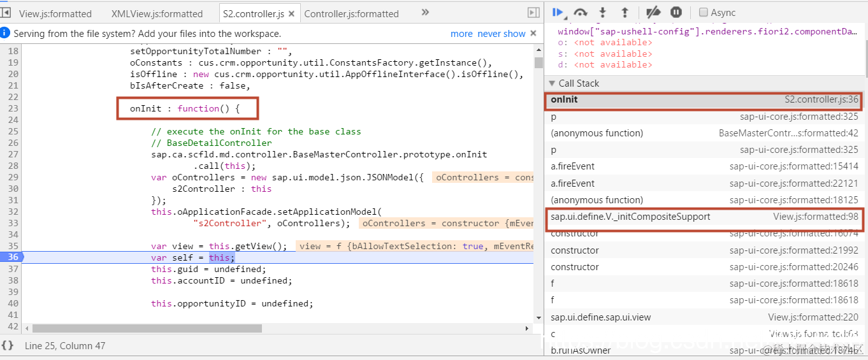The height and width of the screenshot is (360, 868).
Task: Click 'Line 25, Column 47' status text
Action: tap(65, 345)
